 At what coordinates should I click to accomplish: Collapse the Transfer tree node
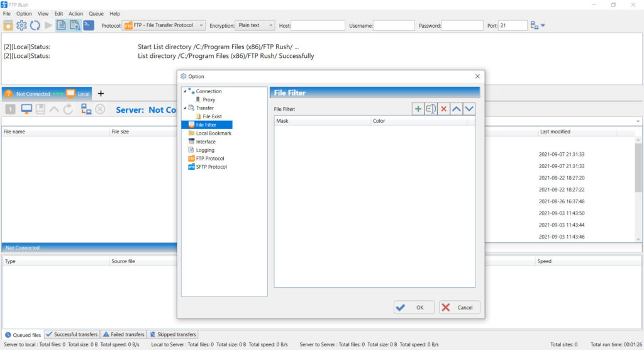pos(185,108)
